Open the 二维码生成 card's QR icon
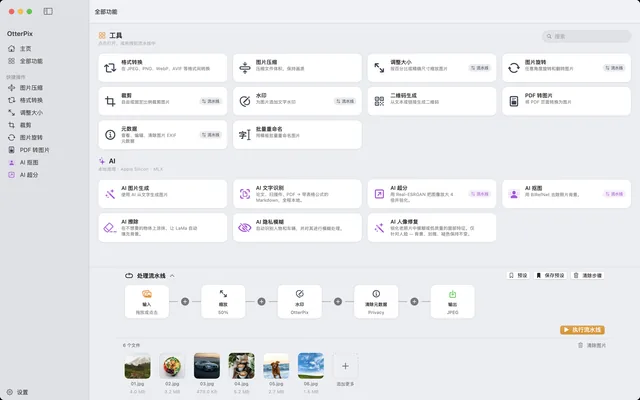This screenshot has width=640, height=400. 379,101
